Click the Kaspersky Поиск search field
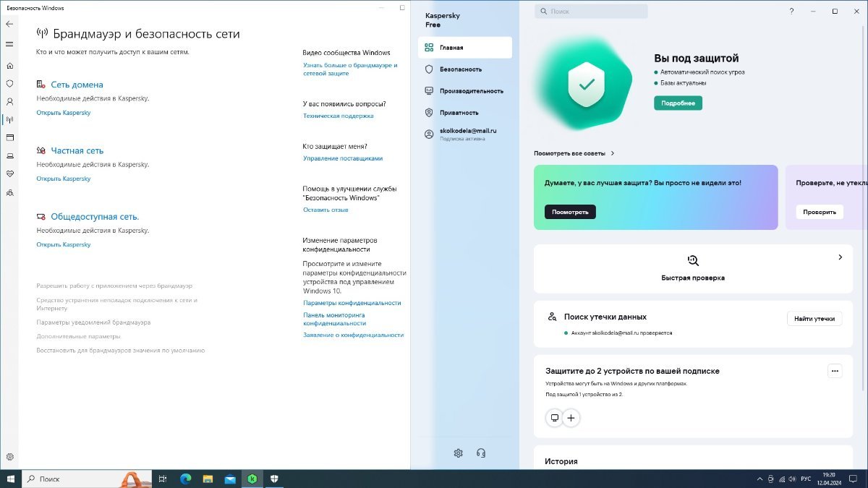The height and width of the screenshot is (488, 868). pos(591,12)
